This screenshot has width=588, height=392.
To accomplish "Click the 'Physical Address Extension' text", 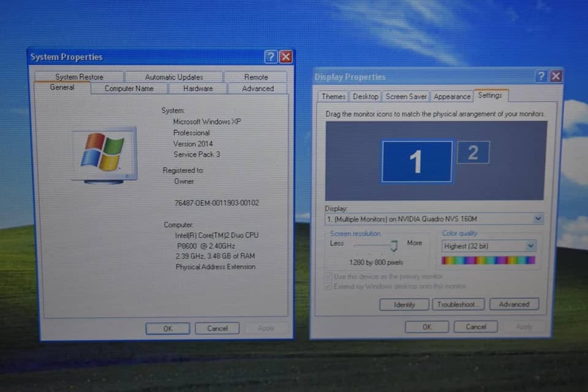I will [x=216, y=266].
